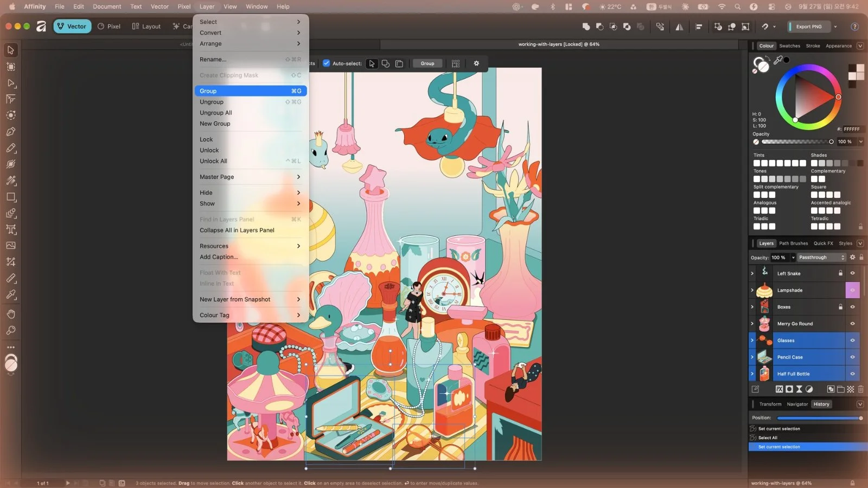This screenshot has width=868, height=488.
Task: Click the Export PNG button
Action: tap(808, 27)
